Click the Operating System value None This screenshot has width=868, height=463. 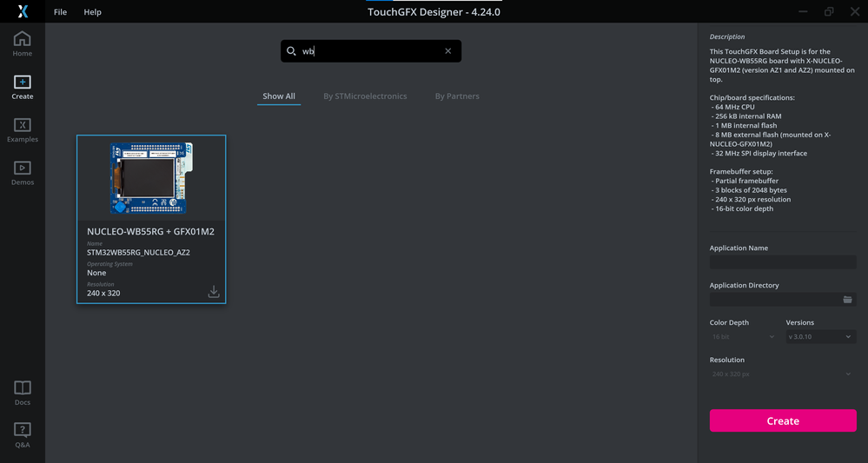coord(96,273)
